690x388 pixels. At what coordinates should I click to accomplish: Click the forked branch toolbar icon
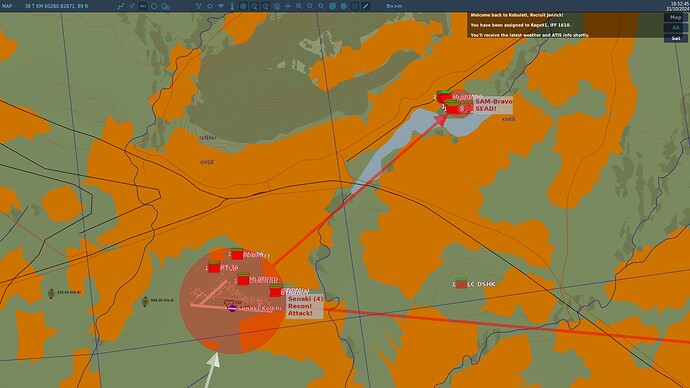pyautogui.click(x=198, y=6)
